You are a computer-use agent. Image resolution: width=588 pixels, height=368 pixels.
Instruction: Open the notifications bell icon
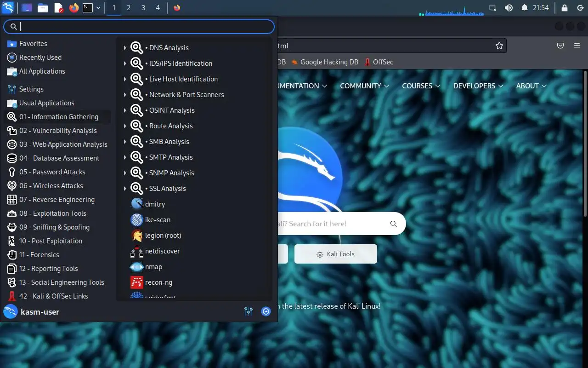click(524, 8)
